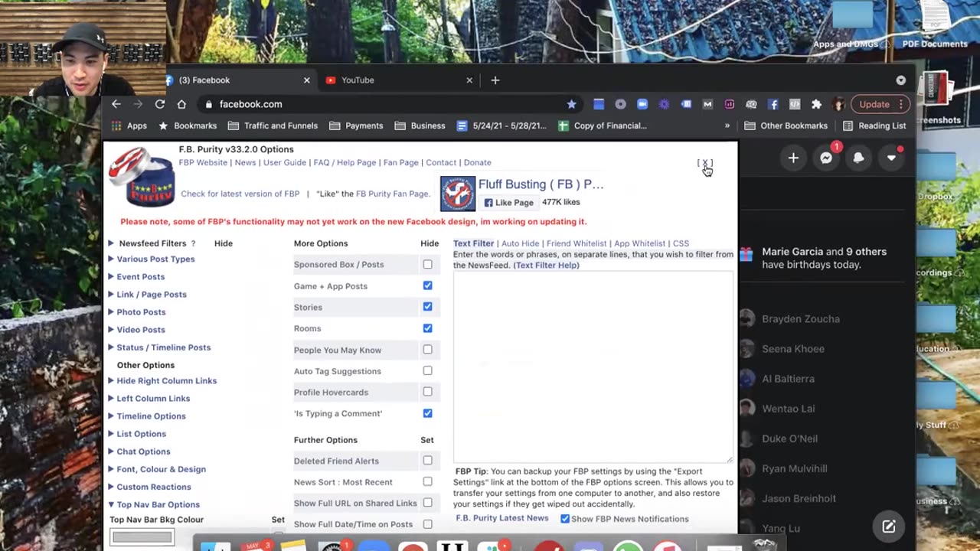
Task: Open FAQ / Help Page link
Action: click(345, 162)
